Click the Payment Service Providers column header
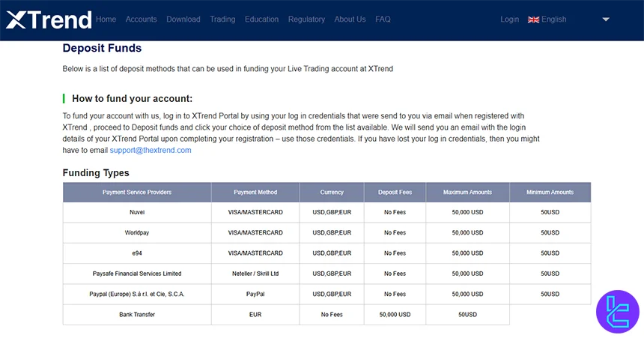The image size is (644, 338). pyautogui.click(x=137, y=192)
